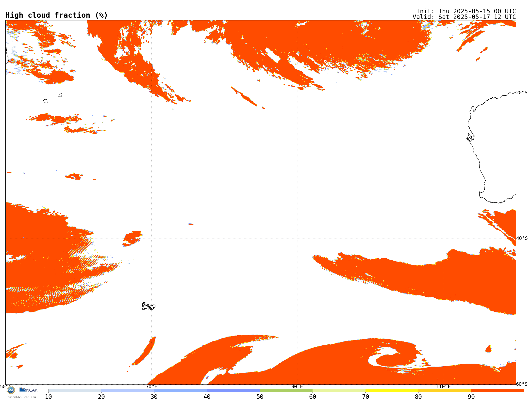The width and height of the screenshot is (532, 400).
Task: Pick the medium blue 30-40 colorbar segment
Action: coord(181,391)
